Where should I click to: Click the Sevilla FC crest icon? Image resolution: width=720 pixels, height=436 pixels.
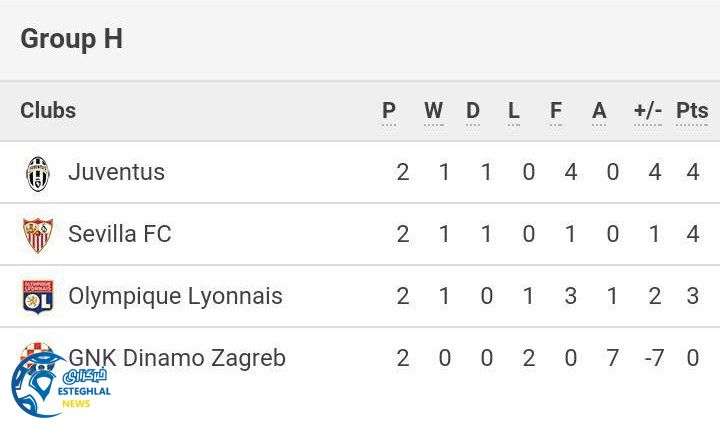(x=37, y=235)
